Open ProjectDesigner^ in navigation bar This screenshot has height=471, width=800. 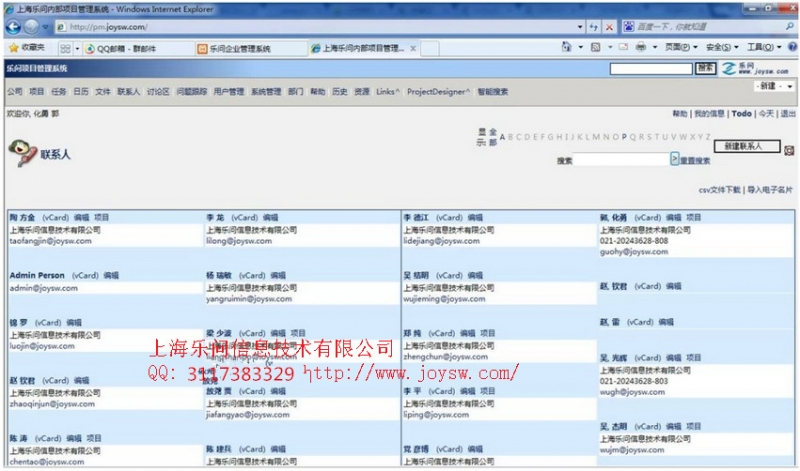click(x=438, y=92)
